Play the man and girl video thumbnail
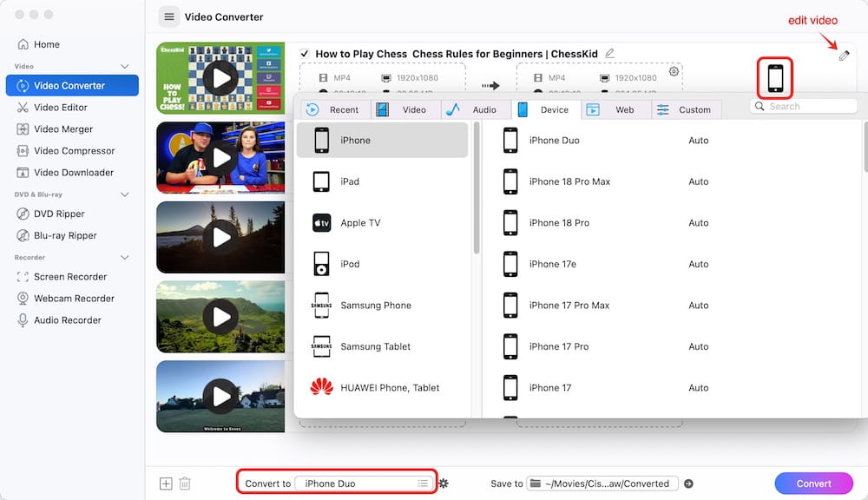Viewport: 868px width, 500px height. (x=220, y=158)
